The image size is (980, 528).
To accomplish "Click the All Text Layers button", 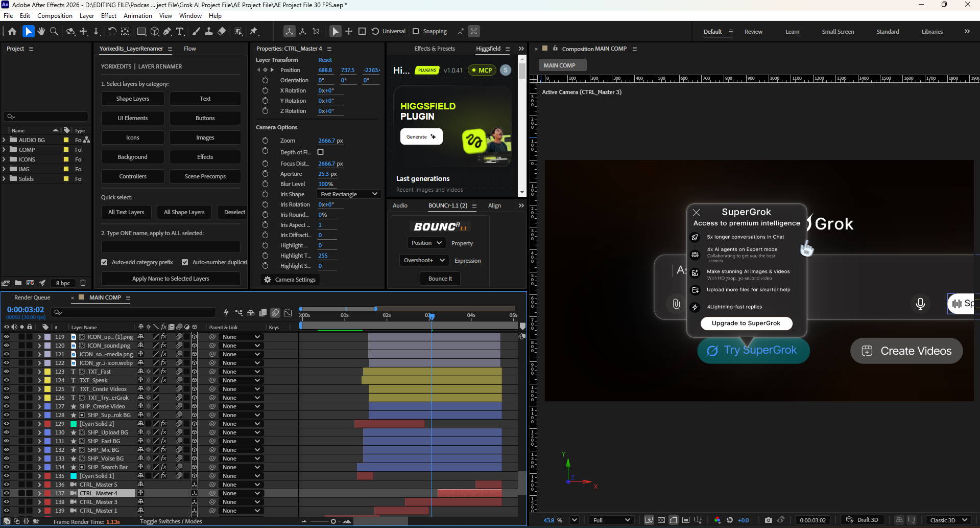I will point(126,212).
